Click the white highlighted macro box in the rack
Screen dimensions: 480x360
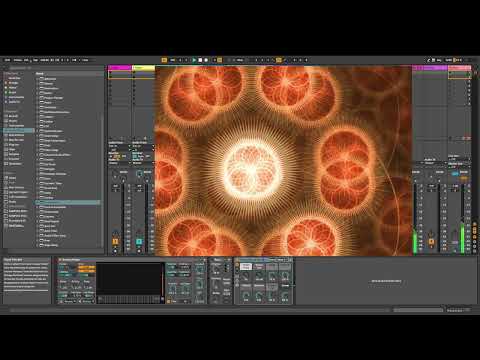pyautogui.click(x=246, y=266)
